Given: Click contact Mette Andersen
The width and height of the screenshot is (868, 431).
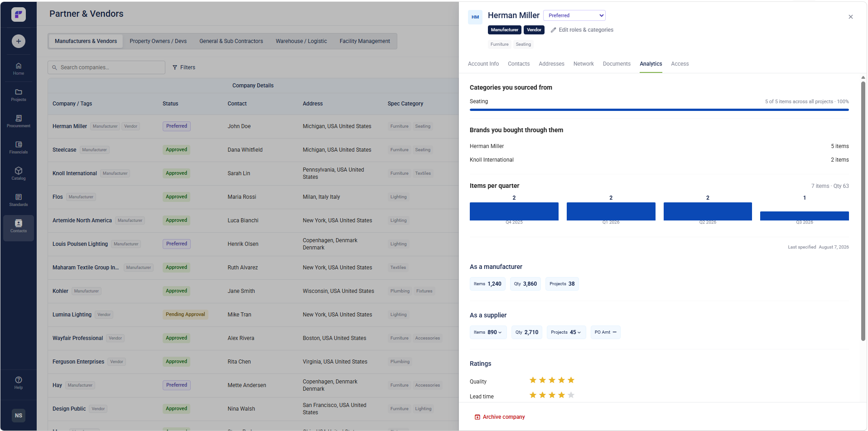Looking at the screenshot, I should tap(247, 385).
